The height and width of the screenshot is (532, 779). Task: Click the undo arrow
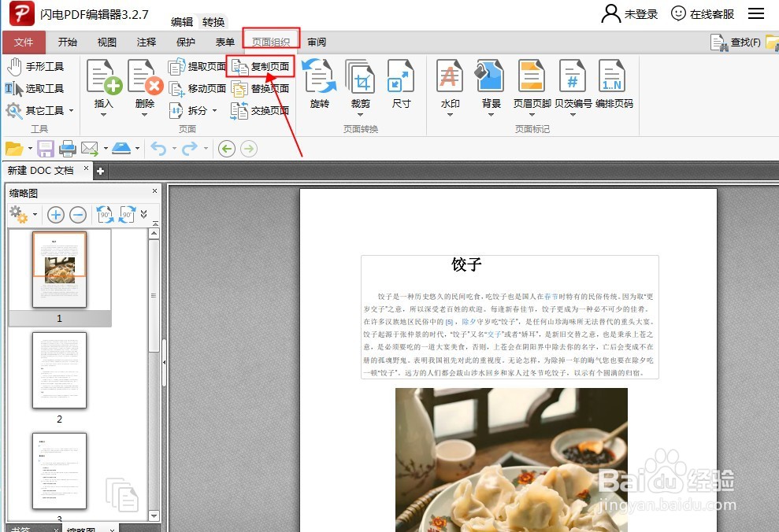[x=158, y=149]
